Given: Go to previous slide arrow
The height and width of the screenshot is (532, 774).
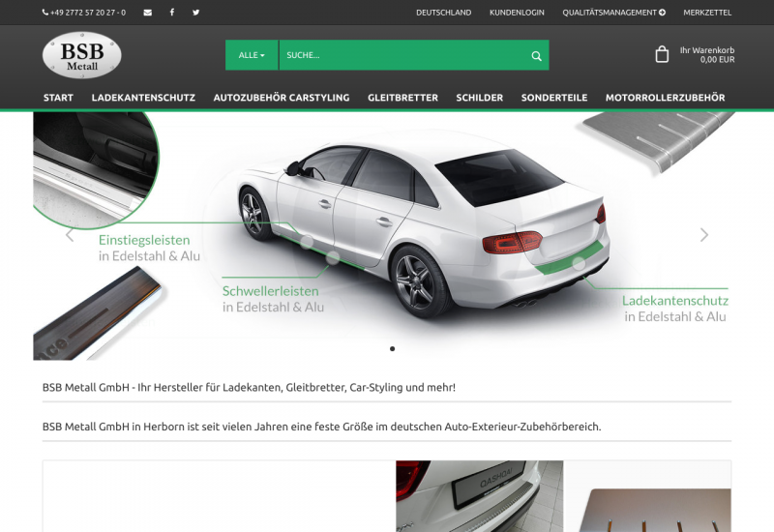Looking at the screenshot, I should (70, 235).
